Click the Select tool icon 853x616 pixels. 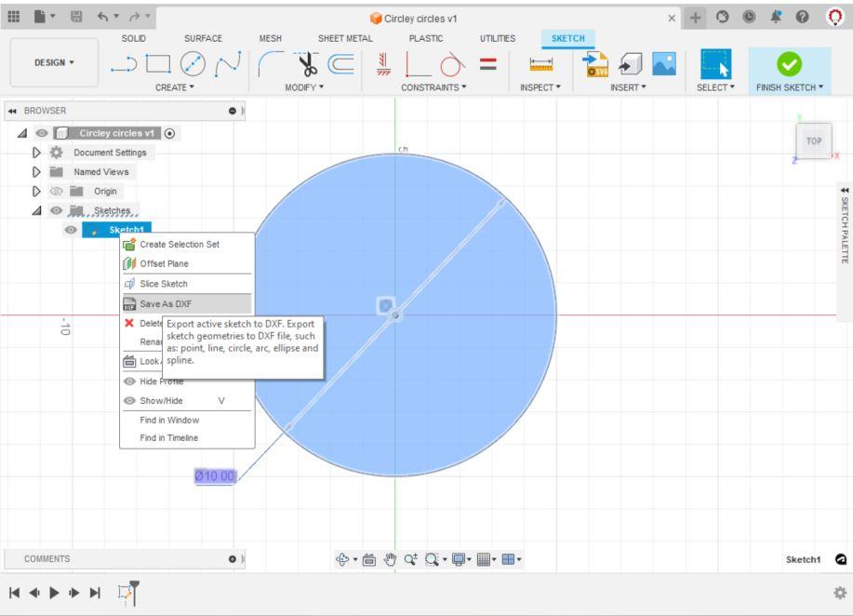point(715,64)
